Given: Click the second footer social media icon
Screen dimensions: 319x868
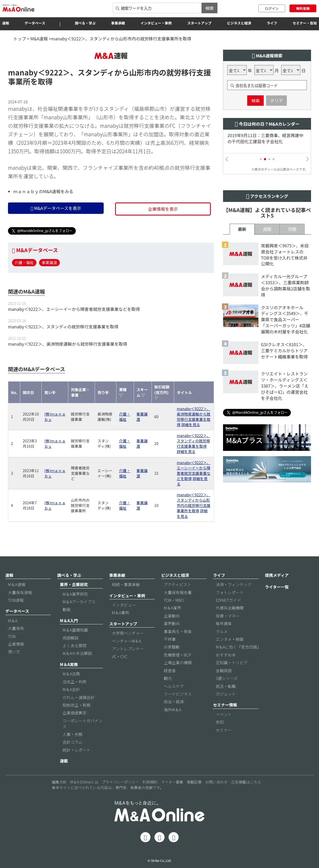Looking at the screenshot, I should 159,837.
